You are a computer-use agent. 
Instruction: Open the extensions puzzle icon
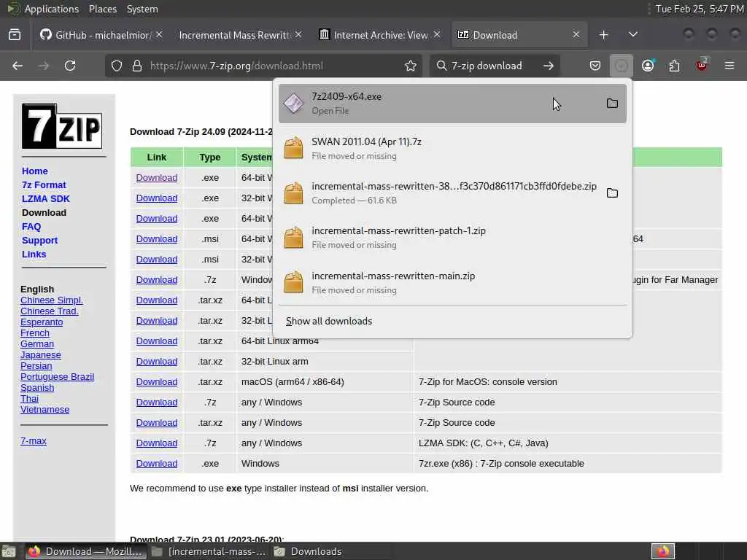point(674,66)
